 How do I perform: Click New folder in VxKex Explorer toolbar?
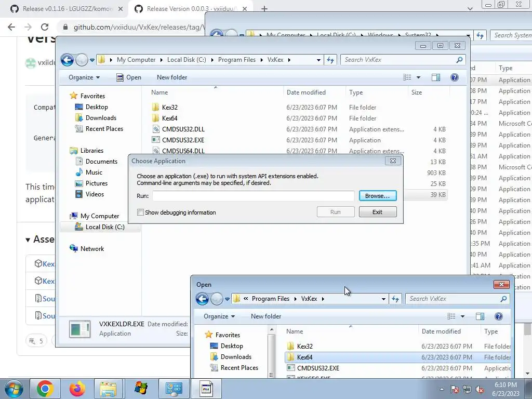(172, 77)
